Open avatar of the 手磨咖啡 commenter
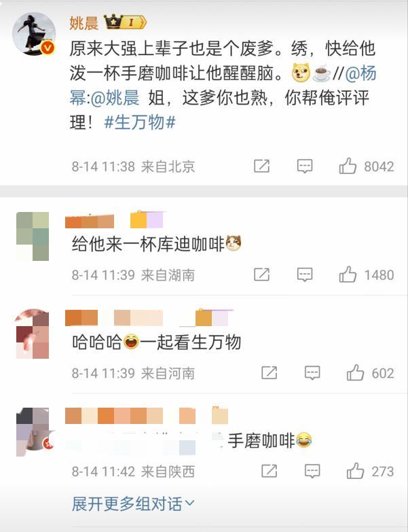This screenshot has height=532, width=408. point(33,431)
